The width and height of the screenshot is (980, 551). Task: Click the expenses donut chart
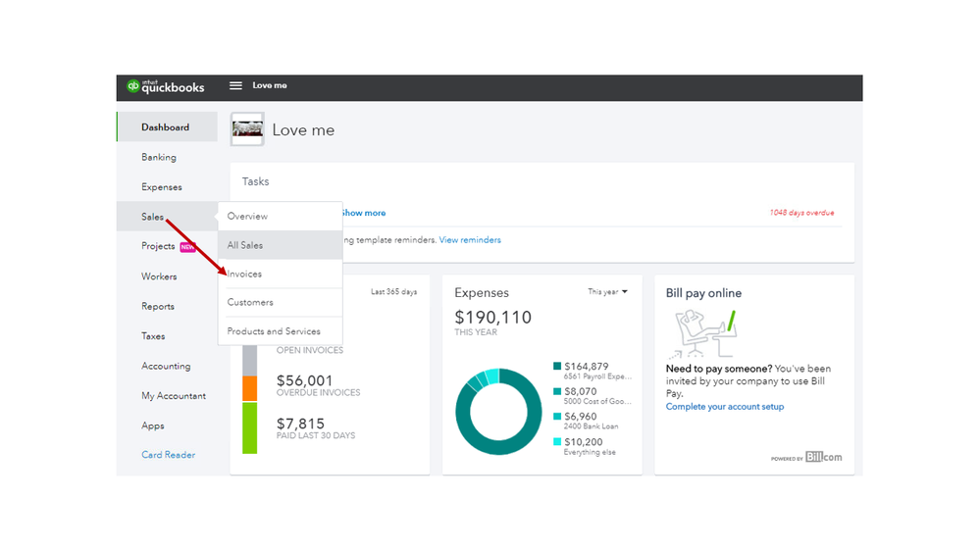point(498,412)
